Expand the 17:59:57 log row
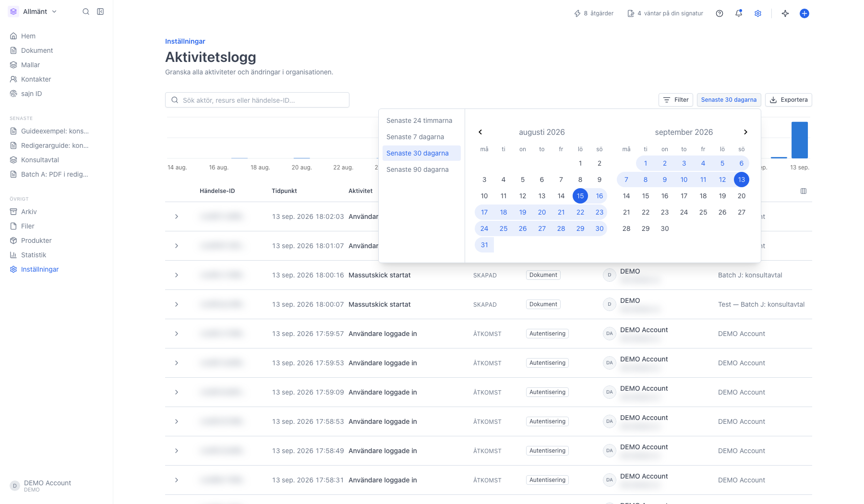This screenshot has width=864, height=504. (177, 334)
